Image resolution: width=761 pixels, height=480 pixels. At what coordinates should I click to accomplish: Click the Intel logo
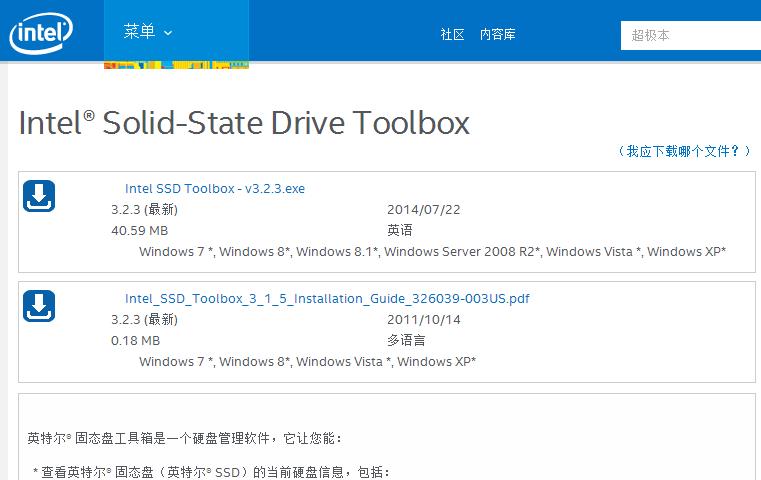point(41,33)
